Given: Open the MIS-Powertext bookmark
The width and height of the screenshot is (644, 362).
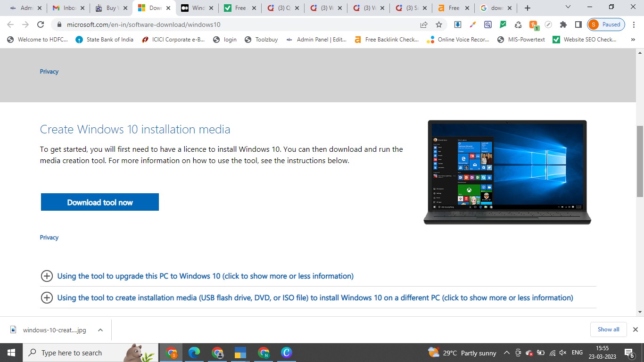Looking at the screenshot, I should pos(521,40).
